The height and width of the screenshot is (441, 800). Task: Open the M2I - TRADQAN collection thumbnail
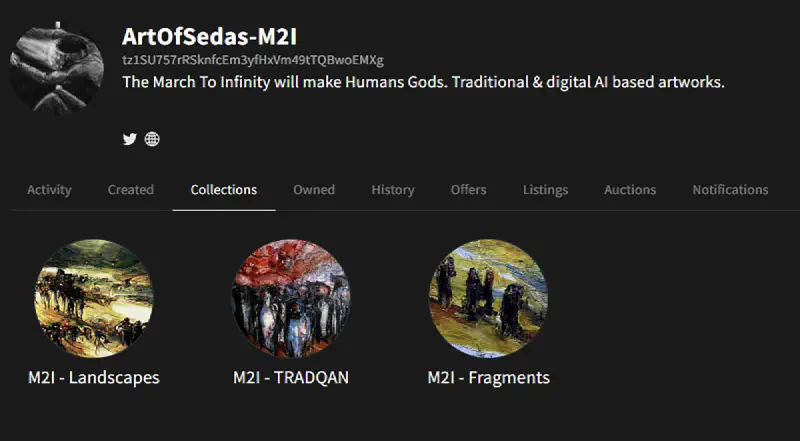click(291, 299)
